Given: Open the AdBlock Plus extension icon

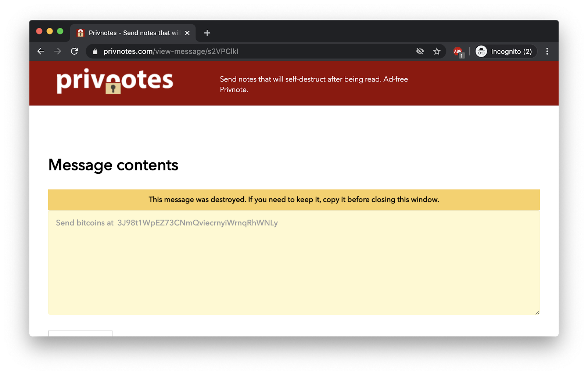Looking at the screenshot, I should 459,52.
